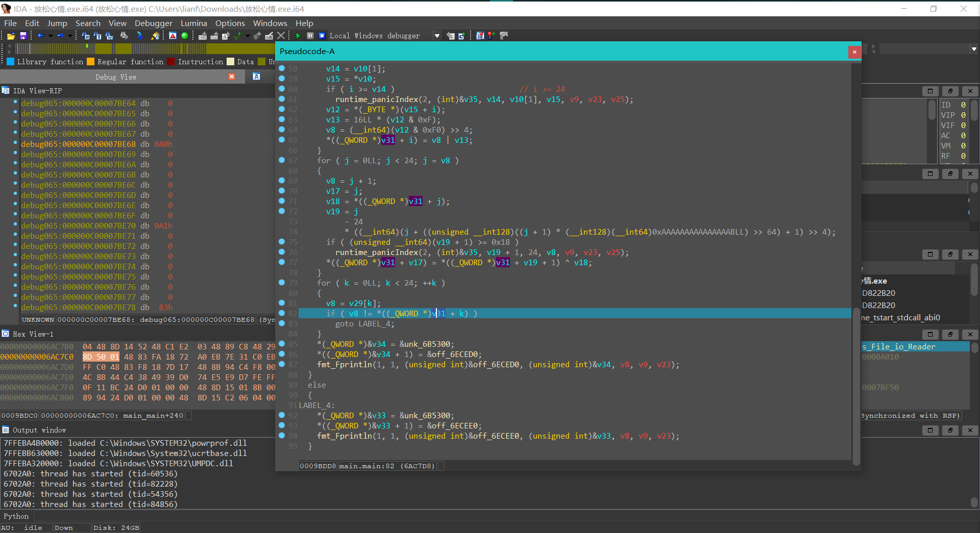This screenshot has width=980, height=533.
Task: Open the back navigation history dropdown
Action: [x=50, y=36]
